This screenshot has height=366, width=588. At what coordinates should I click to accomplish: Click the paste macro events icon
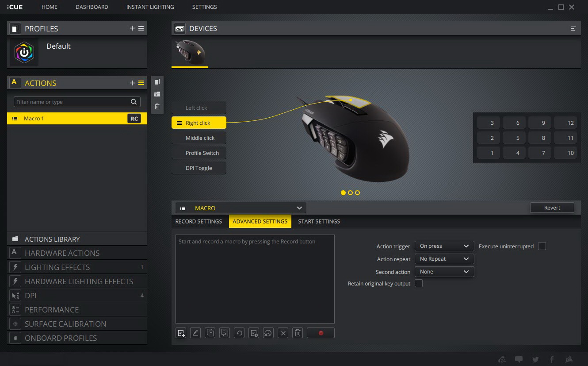[225, 333]
